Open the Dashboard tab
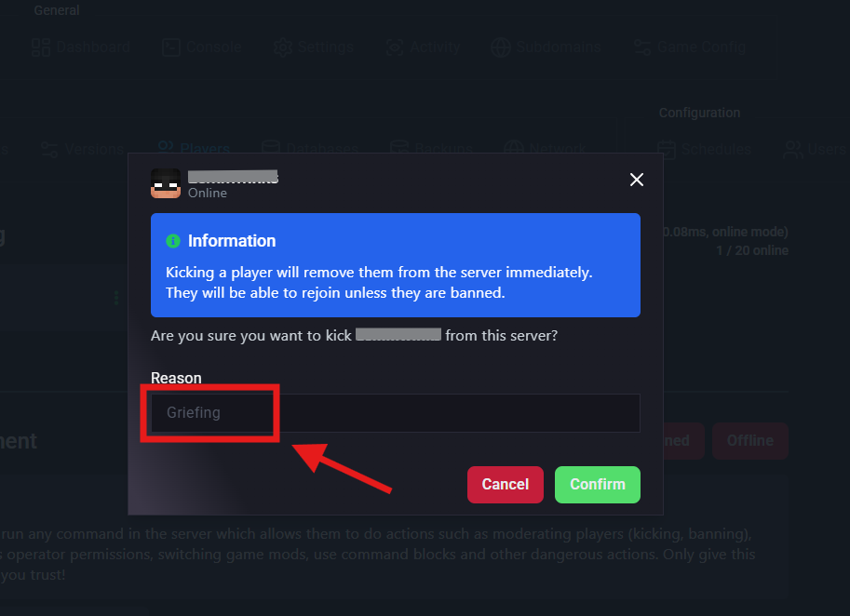850x616 pixels. tap(80, 47)
